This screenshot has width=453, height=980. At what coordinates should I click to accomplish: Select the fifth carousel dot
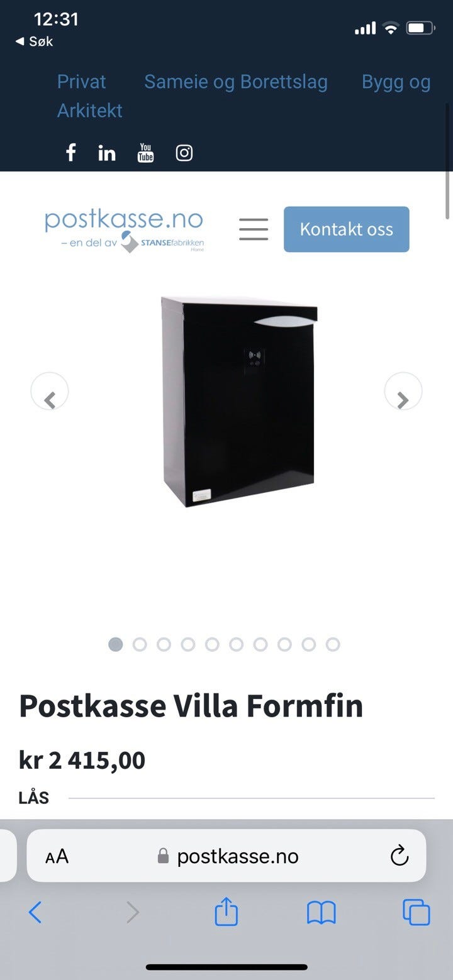click(212, 644)
